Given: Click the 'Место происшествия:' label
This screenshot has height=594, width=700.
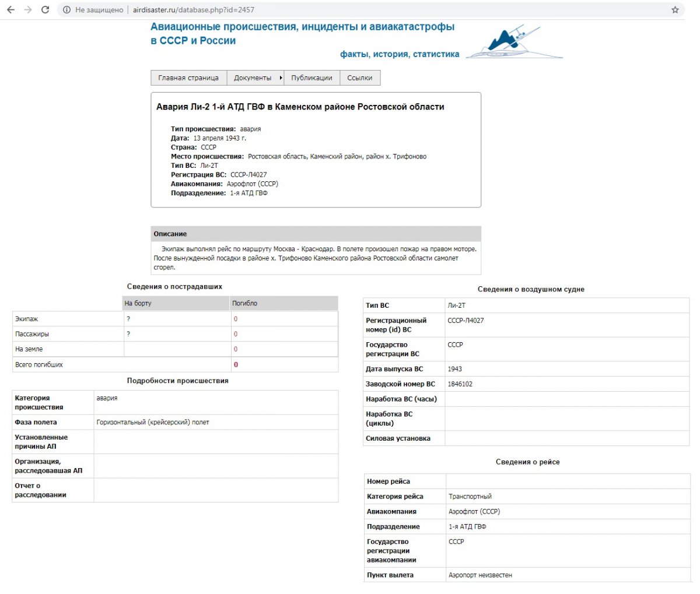Looking at the screenshot, I should click(x=207, y=156).
